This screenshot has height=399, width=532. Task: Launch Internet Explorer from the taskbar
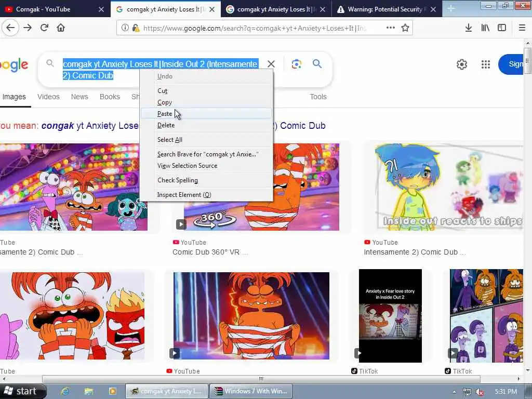click(65, 391)
